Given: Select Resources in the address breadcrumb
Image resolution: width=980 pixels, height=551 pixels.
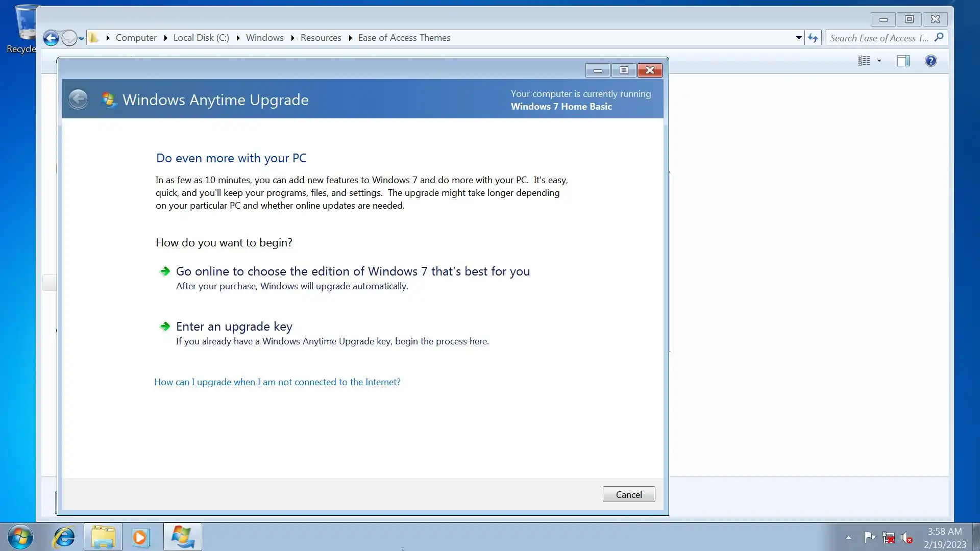Looking at the screenshot, I should point(321,38).
